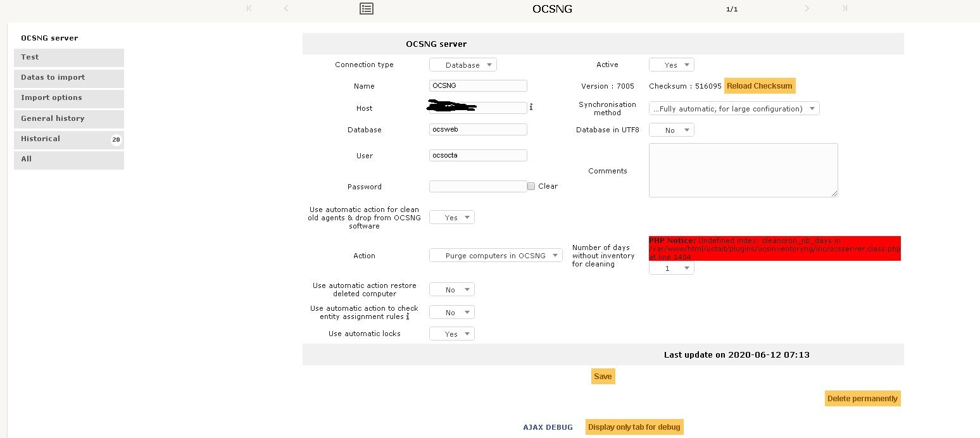
Task: Click the AJAX DEBUG link
Action: tap(548, 427)
